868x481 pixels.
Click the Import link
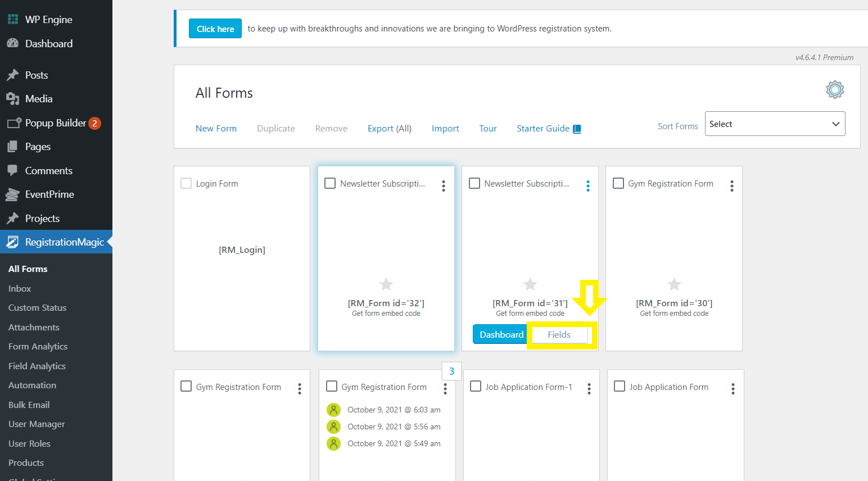coord(445,129)
